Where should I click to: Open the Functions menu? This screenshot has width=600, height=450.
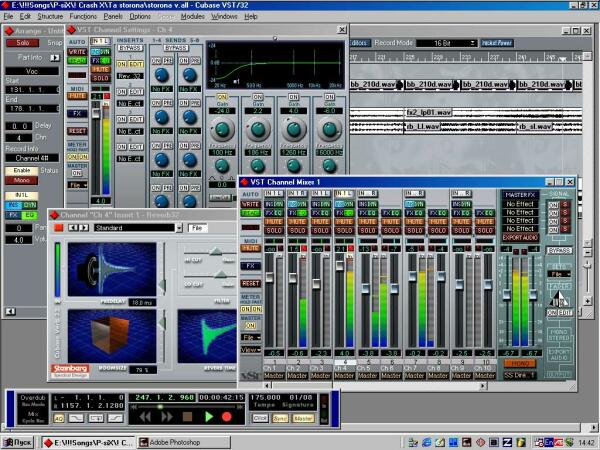click(83, 16)
